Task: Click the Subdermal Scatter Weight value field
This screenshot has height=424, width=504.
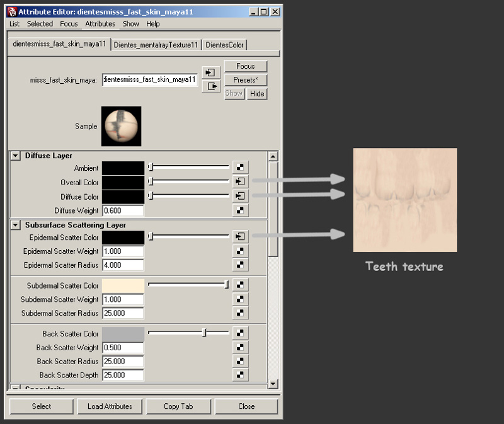Action: 123,299
